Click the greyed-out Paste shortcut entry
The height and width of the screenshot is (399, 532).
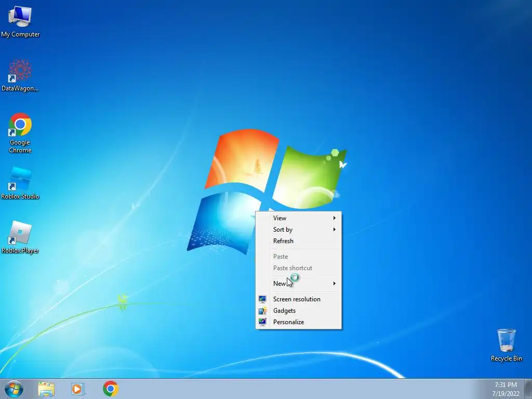[299, 268]
